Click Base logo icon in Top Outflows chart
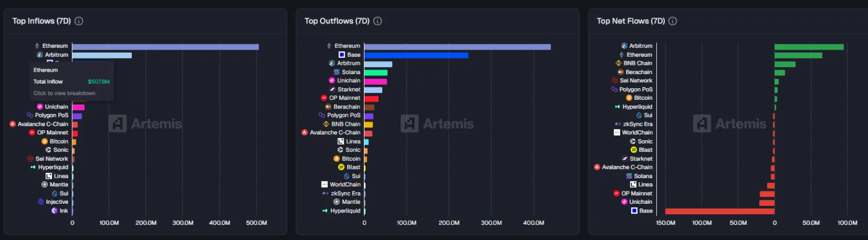 pyautogui.click(x=342, y=55)
